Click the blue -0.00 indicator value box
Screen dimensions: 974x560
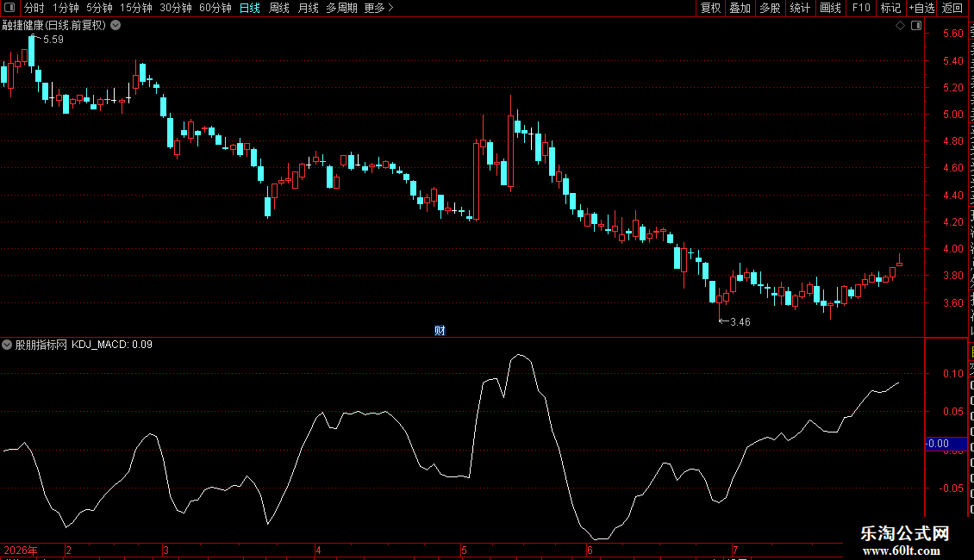(946, 444)
